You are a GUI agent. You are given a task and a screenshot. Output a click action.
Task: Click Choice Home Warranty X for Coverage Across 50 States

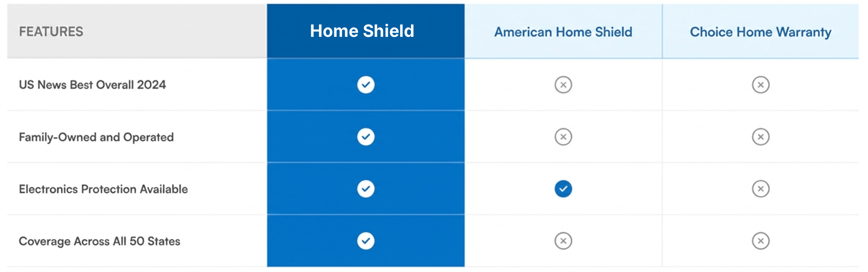(760, 241)
